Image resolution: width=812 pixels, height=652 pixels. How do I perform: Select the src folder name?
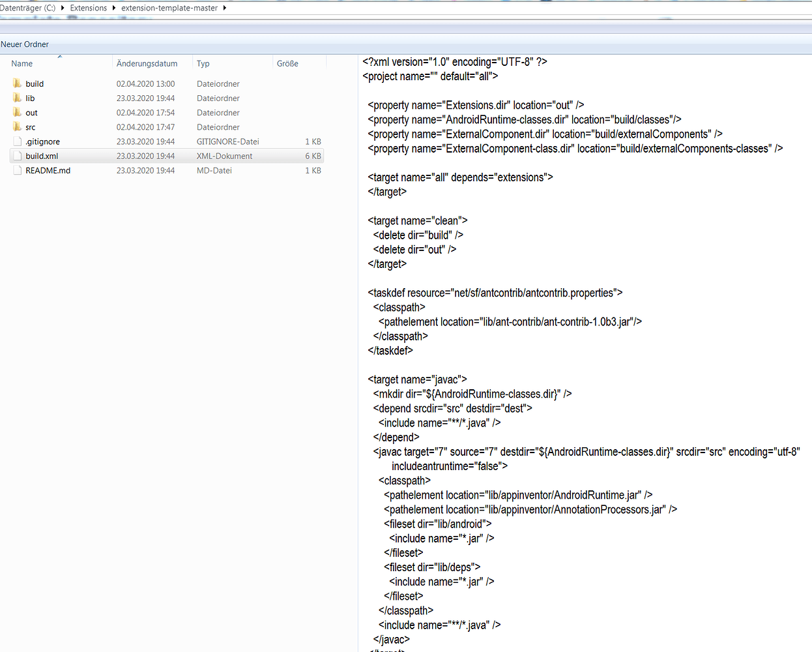coord(31,127)
